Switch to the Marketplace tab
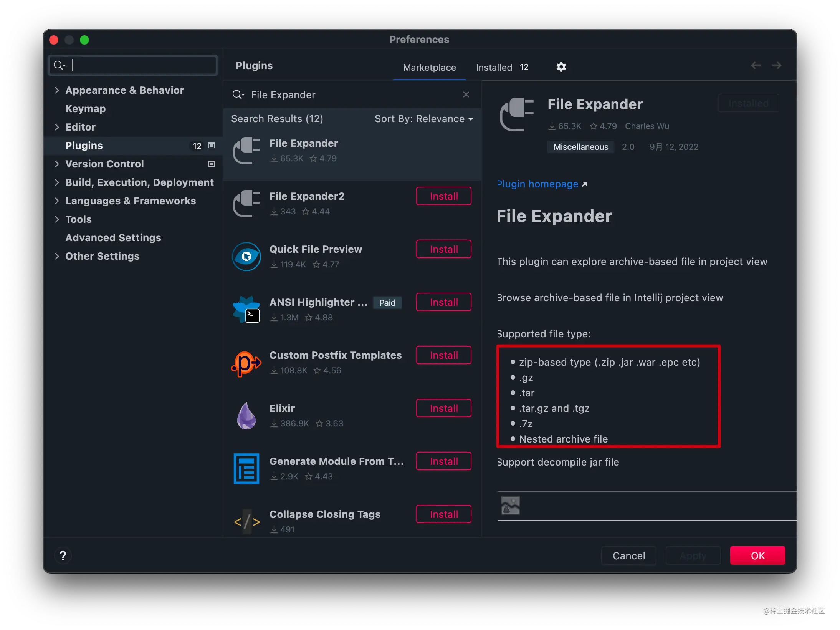 429,68
